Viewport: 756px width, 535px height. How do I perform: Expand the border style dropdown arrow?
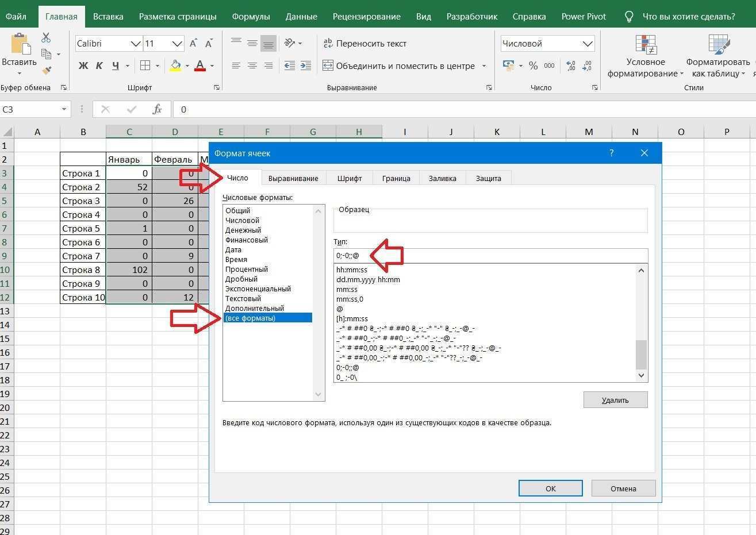pos(156,66)
